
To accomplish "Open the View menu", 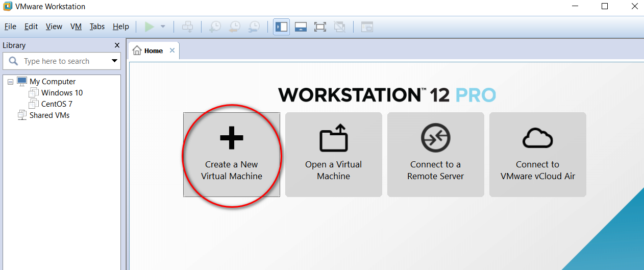I will [x=54, y=27].
